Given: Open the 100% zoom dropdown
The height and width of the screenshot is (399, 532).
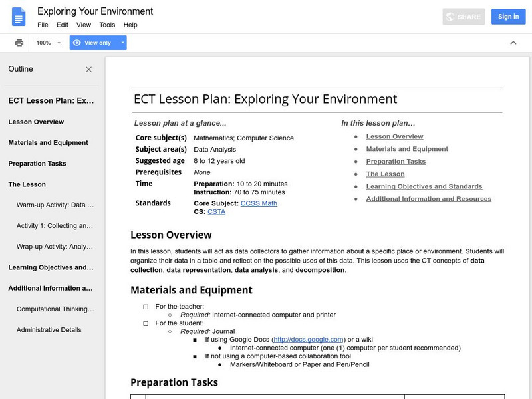Looking at the screenshot, I should 49,43.
